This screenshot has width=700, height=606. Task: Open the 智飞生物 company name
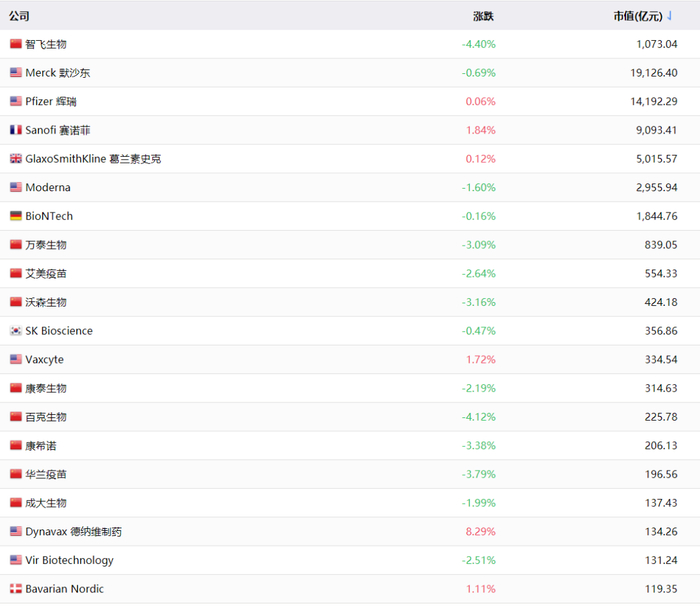46,44
